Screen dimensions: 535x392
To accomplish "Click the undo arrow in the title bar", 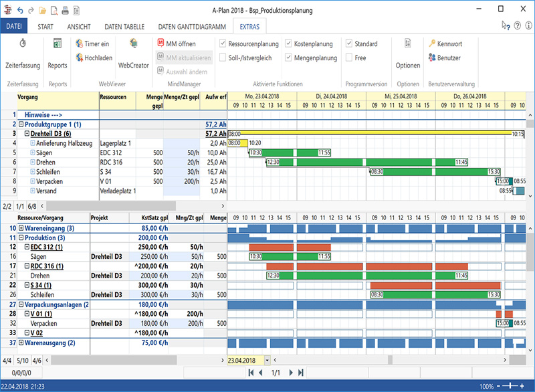I will click(x=21, y=11).
